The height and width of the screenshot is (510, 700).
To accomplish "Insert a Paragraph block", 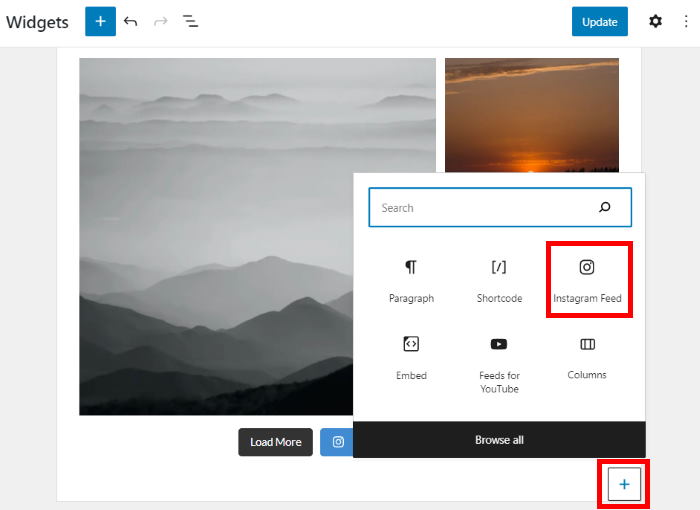I will tap(411, 281).
